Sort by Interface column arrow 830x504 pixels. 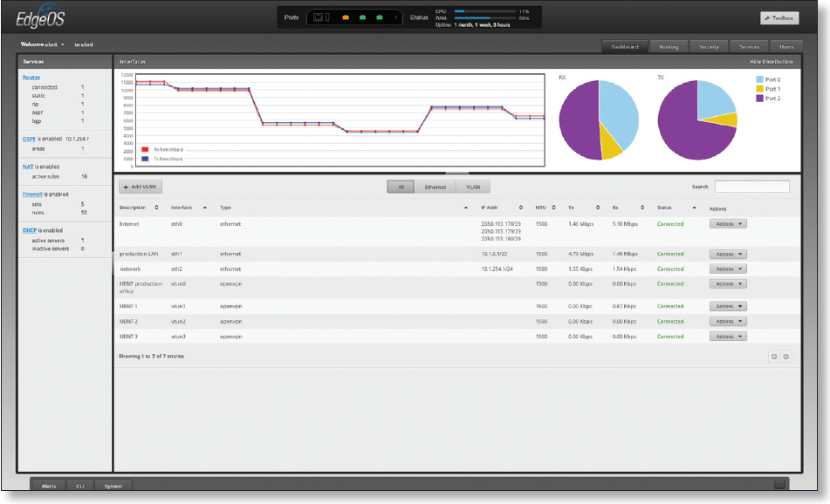click(x=205, y=208)
